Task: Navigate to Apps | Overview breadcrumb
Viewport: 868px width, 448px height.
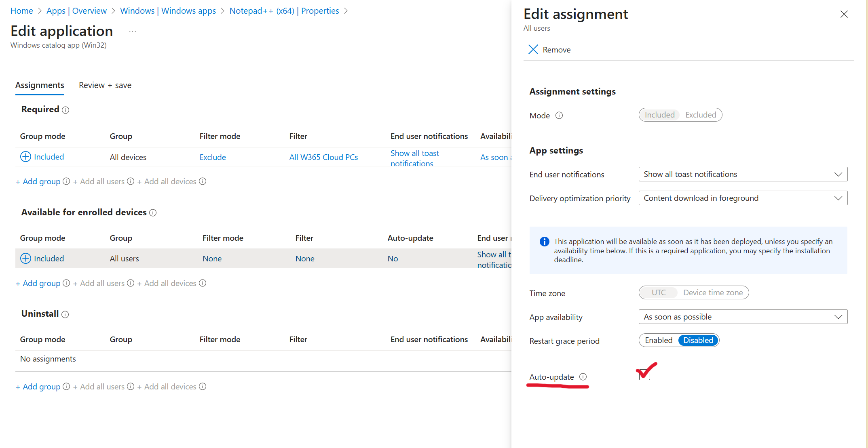Action: tap(76, 11)
